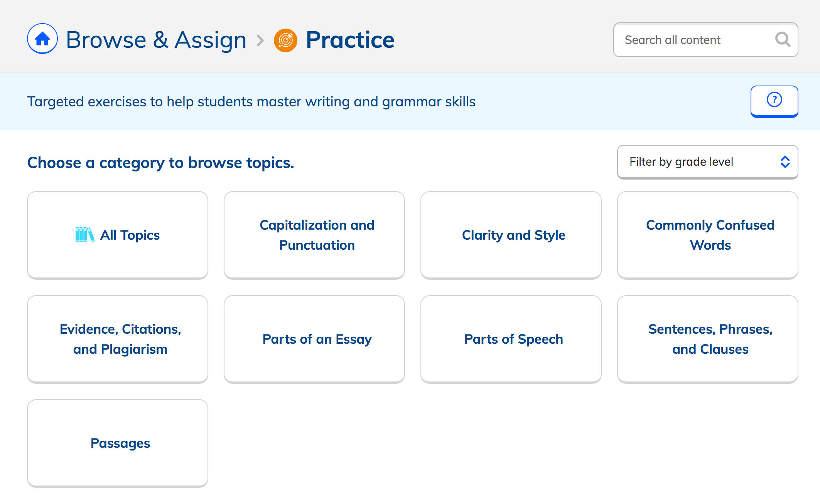This screenshot has width=820, height=504.
Task: Expand the Filter by grade level dropdown
Action: pyautogui.click(x=707, y=162)
